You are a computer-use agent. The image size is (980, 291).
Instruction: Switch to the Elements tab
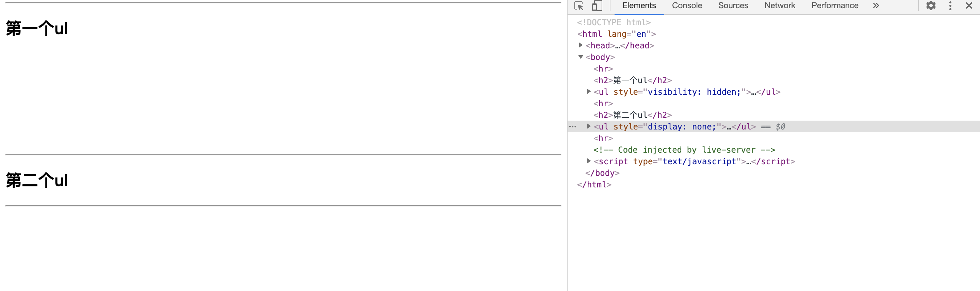point(639,6)
